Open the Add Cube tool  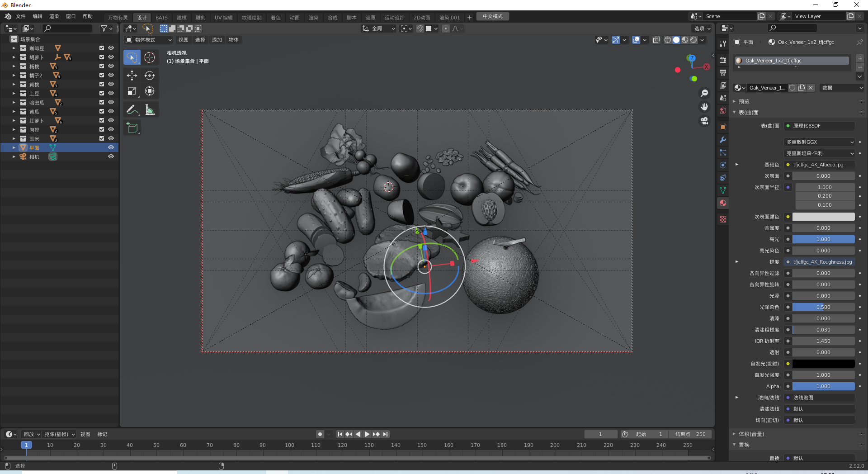(132, 127)
